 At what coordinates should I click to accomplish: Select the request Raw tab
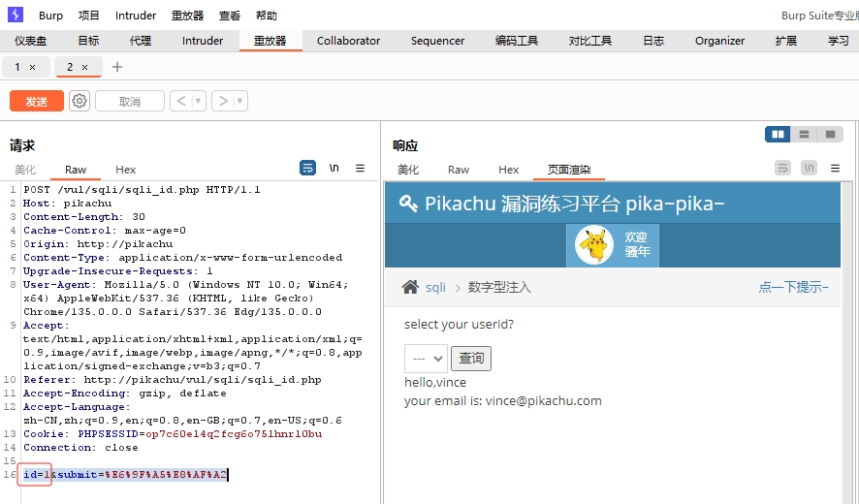[76, 170]
